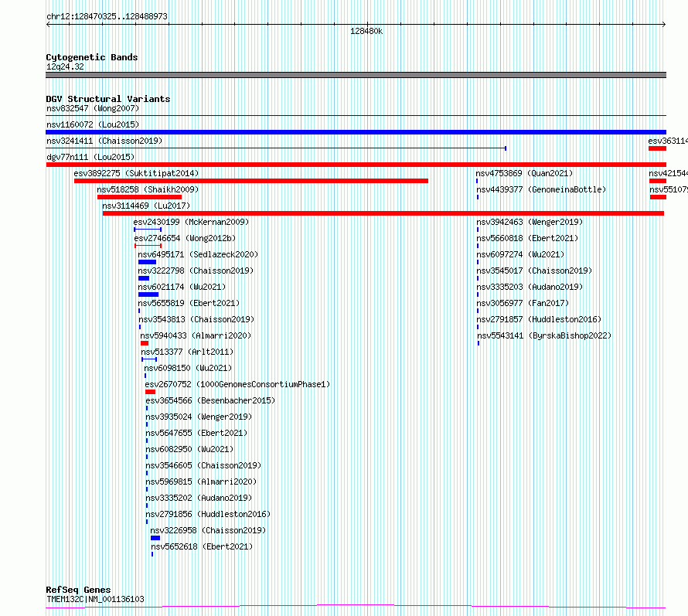
Task: Click nsv6021174 (Wu2021) label
Action: pos(182,287)
